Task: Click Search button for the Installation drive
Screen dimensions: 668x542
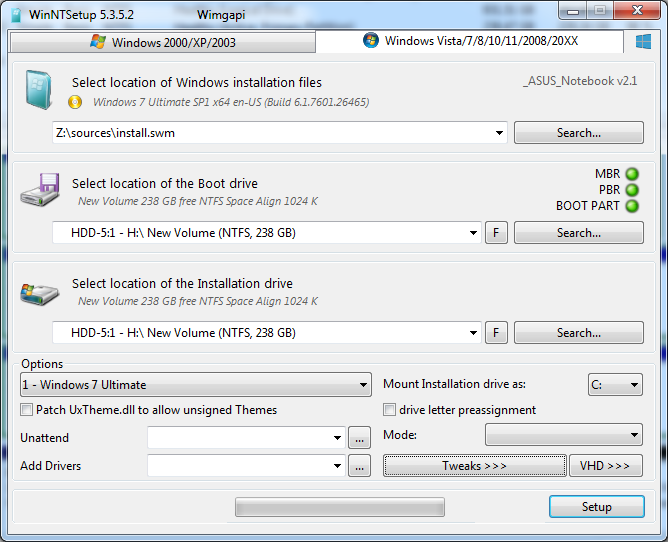Action: (x=579, y=333)
